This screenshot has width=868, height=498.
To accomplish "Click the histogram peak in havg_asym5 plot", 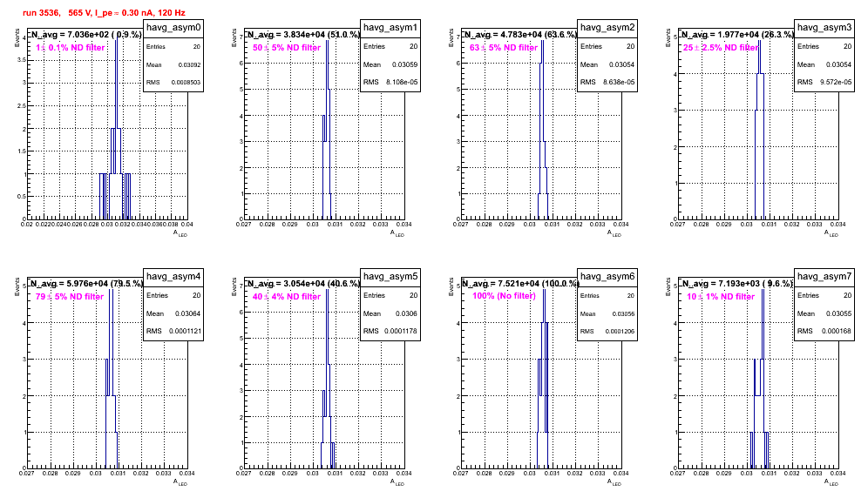I will [x=327, y=288].
